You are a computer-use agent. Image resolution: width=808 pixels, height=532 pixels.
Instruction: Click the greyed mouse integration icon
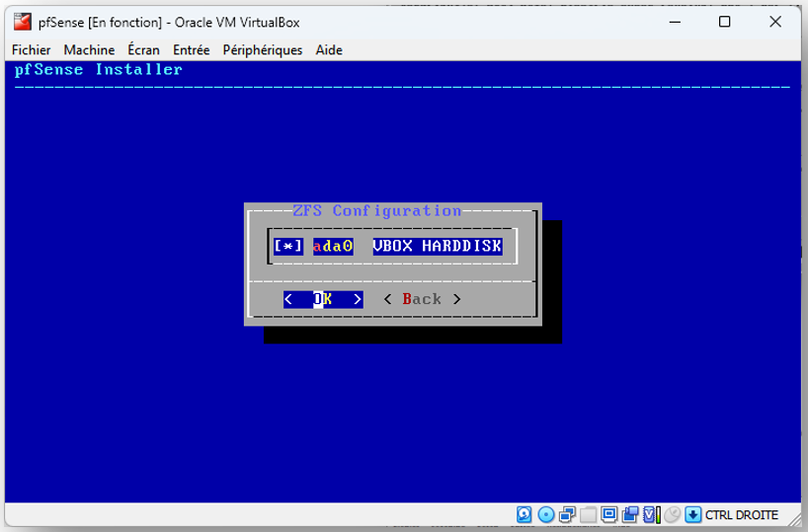point(673,514)
